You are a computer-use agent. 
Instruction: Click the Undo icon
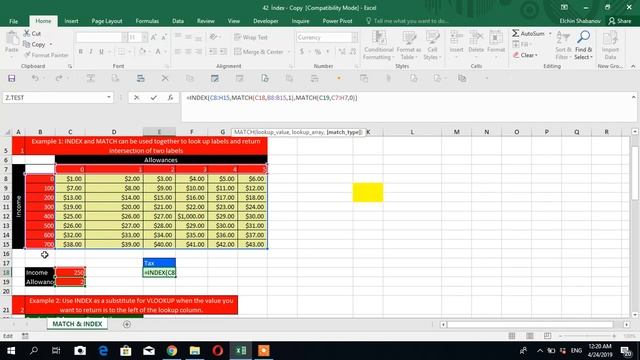[35, 78]
